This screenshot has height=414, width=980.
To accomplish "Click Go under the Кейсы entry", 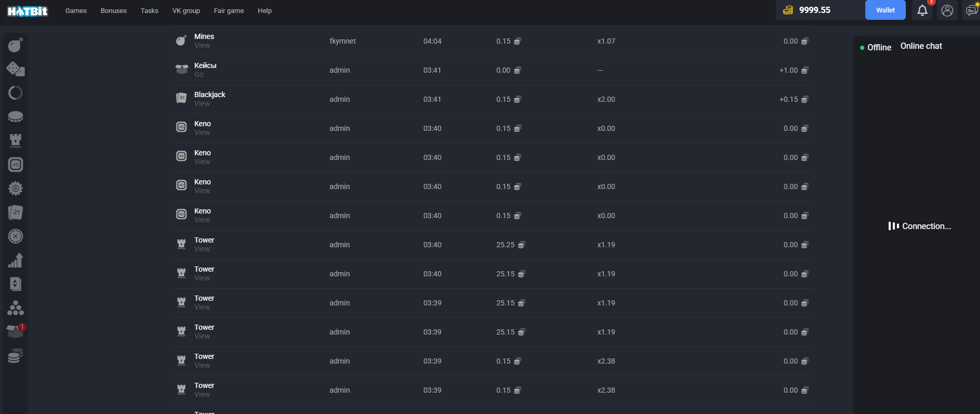I will click(x=199, y=75).
